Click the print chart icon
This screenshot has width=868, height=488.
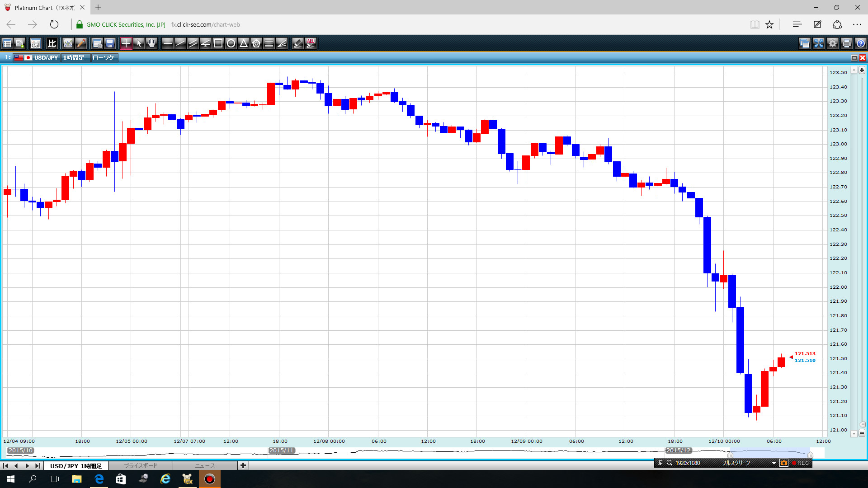click(x=847, y=43)
